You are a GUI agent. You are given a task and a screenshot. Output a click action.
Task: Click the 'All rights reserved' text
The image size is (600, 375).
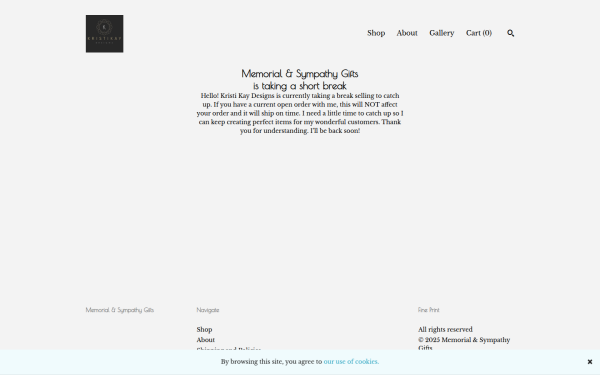pos(445,329)
